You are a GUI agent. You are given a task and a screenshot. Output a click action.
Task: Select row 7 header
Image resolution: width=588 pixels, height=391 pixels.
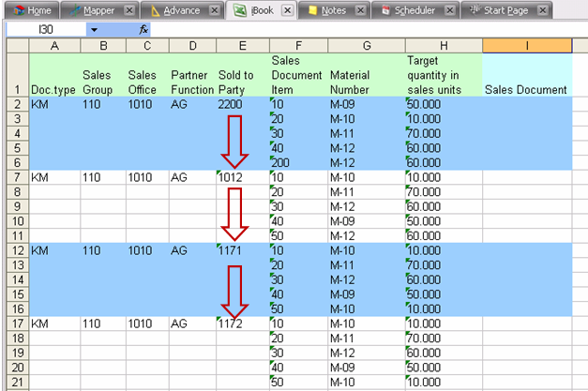pos(18,177)
